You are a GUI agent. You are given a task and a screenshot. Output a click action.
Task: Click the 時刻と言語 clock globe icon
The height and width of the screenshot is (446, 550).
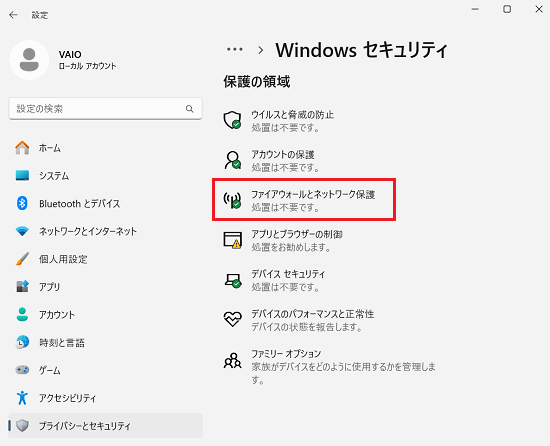[x=22, y=342]
